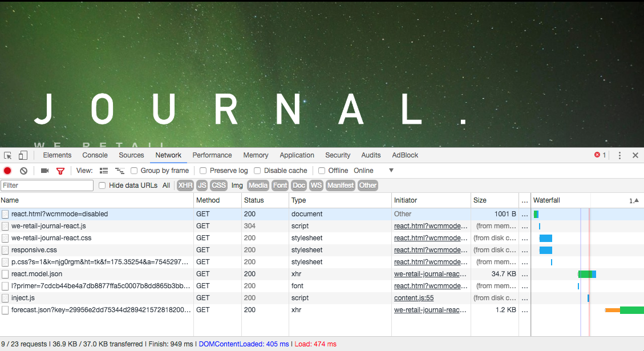Open the error count indicator
Screen dimensions: 644x351
pos(600,155)
